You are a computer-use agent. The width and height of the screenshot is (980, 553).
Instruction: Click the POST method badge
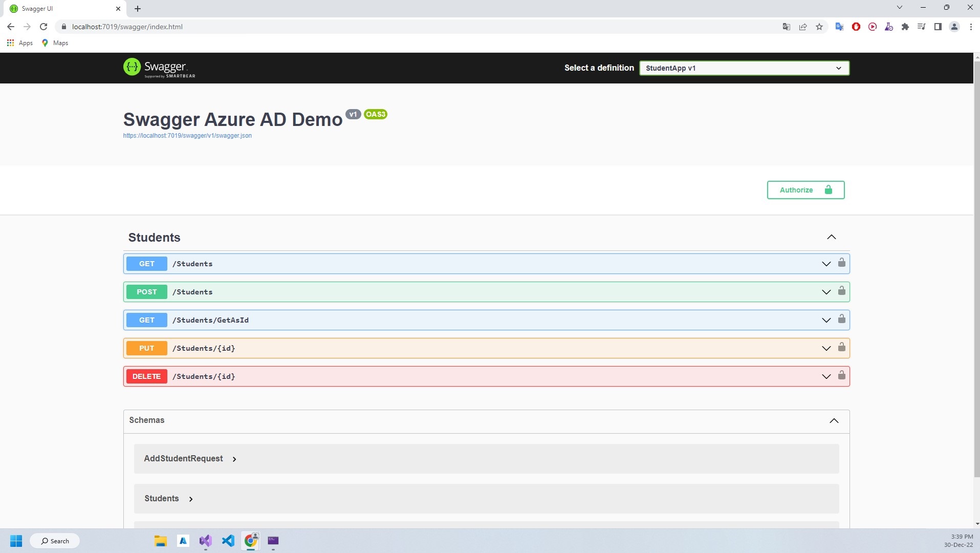pos(146,292)
